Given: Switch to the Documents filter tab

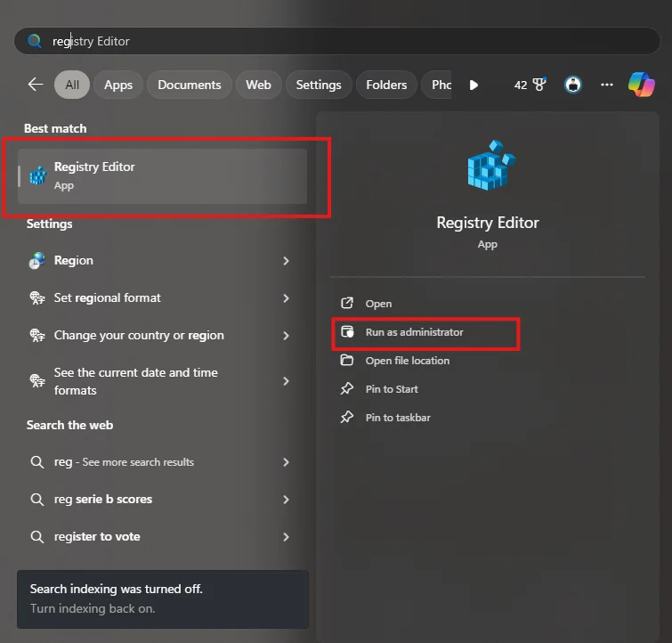Looking at the screenshot, I should pyautogui.click(x=190, y=85).
